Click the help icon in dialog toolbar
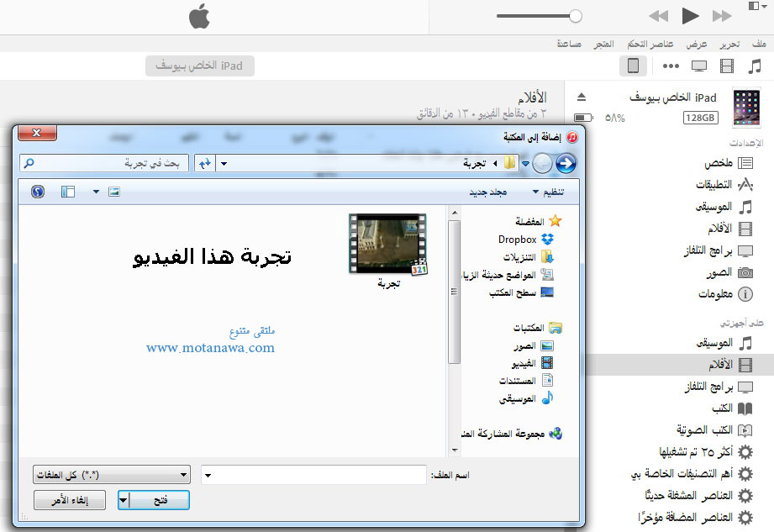Screen dimensions: 774x532 [x=38, y=192]
